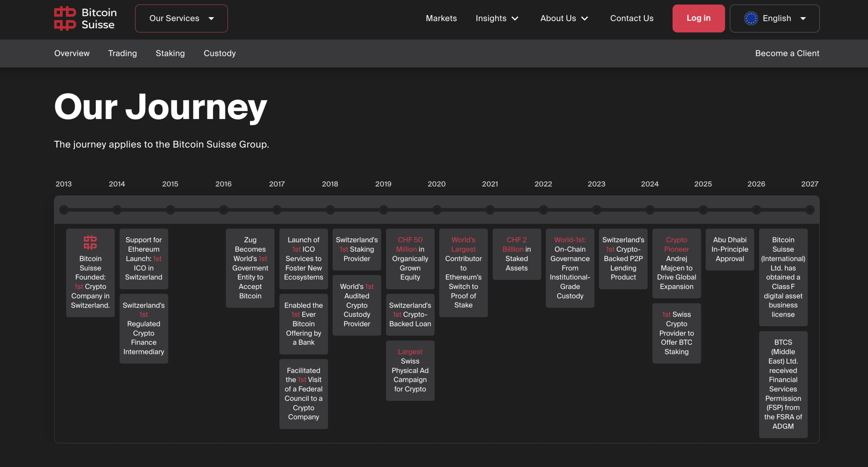Click the CHF 50 Million equity card
Image resolution: width=868 pixels, height=467 pixels.
coord(410,258)
